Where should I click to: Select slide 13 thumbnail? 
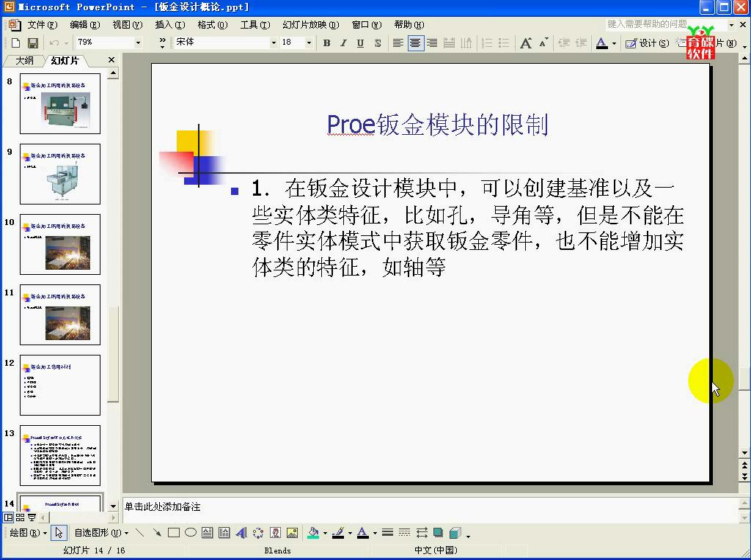60,456
